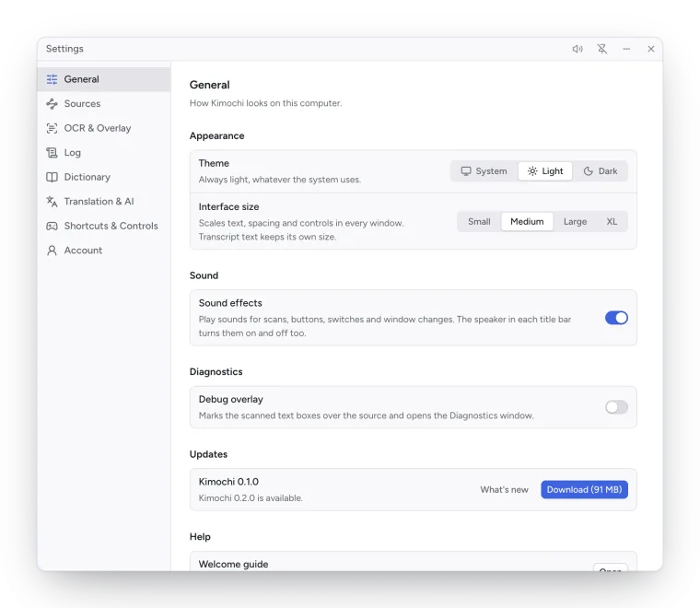Click the 'Kimochi 0.1.0' version label
Image resolution: width=700 pixels, height=608 pixels.
(x=228, y=482)
